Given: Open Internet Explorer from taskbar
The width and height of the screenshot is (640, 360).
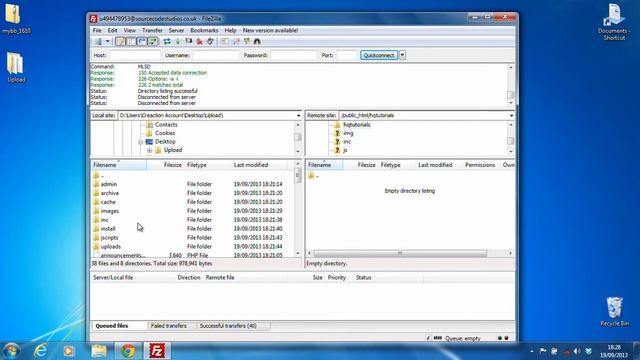Looking at the screenshot, I should [x=40, y=351].
